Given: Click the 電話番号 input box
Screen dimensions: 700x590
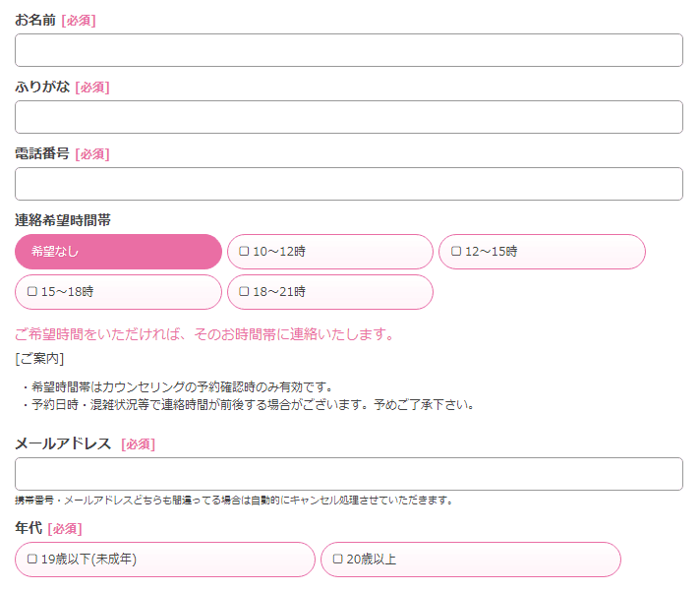Looking at the screenshot, I should (348, 184).
